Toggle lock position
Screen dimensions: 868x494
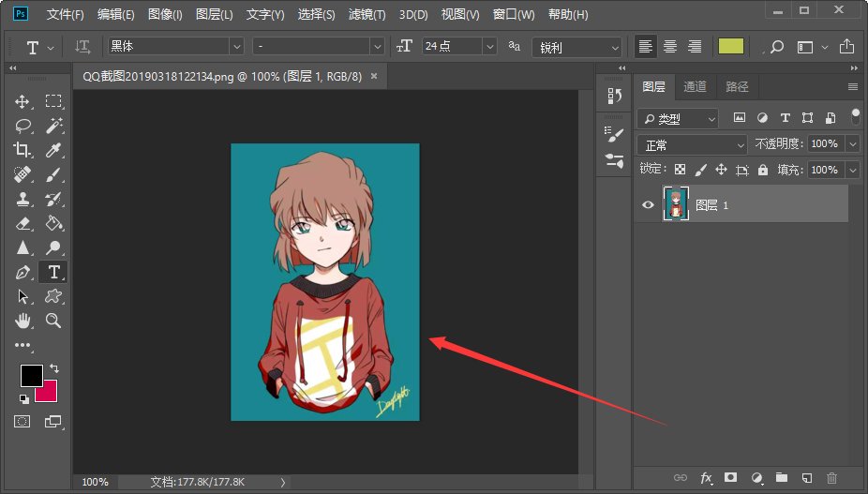(721, 170)
